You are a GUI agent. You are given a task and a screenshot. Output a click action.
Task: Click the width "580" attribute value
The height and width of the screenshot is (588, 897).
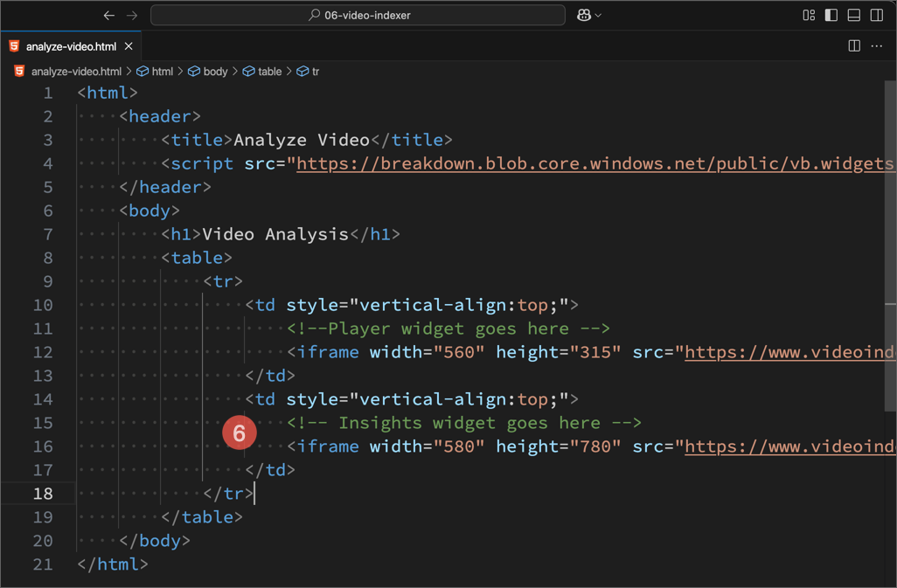(459, 446)
